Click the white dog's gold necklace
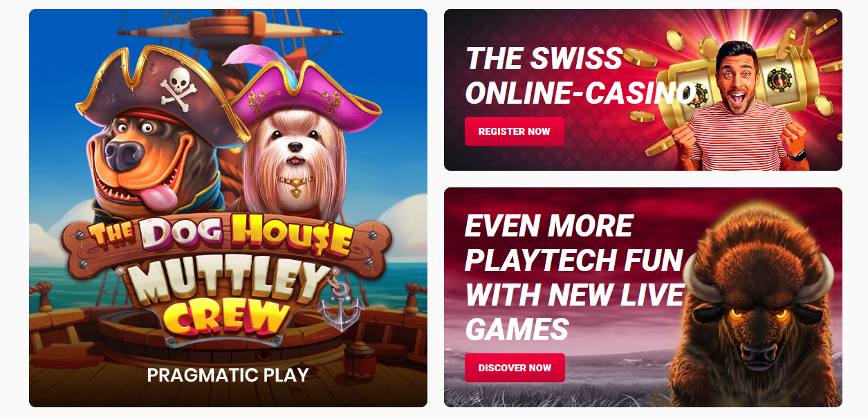The image size is (868, 419). coord(294,183)
